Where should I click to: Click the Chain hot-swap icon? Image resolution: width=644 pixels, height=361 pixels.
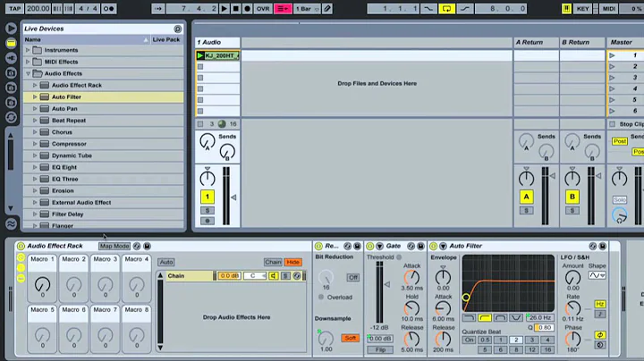coord(297,276)
